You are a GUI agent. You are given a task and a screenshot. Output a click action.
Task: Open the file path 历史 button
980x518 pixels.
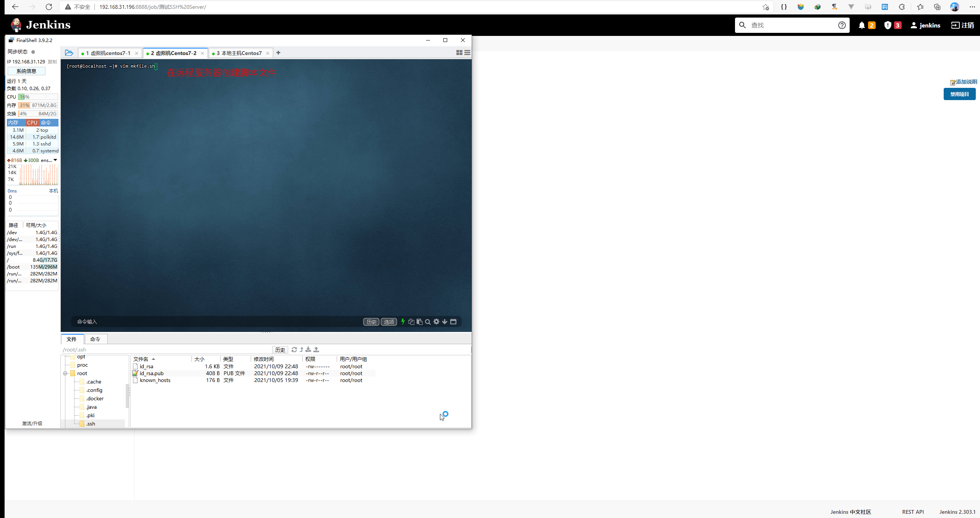280,350
